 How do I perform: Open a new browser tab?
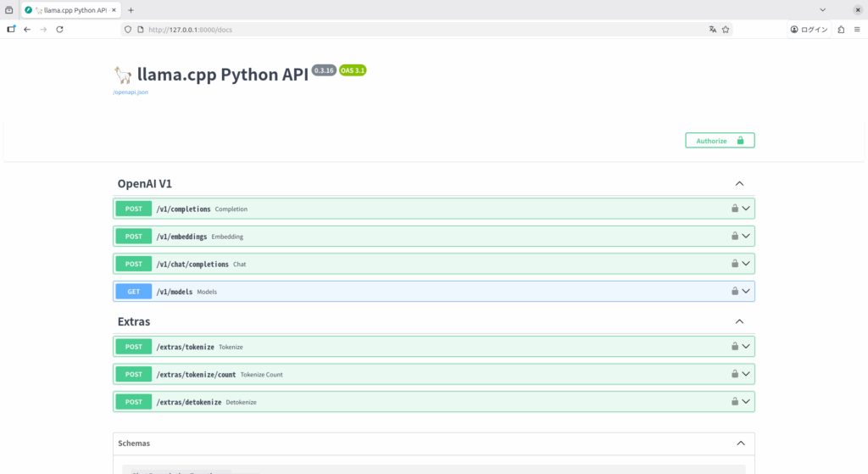click(131, 9)
